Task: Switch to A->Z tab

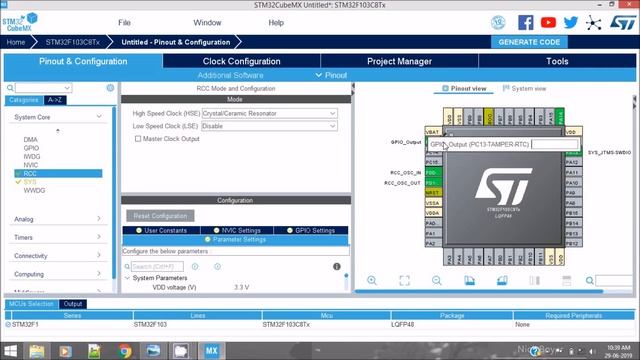Action: click(55, 100)
